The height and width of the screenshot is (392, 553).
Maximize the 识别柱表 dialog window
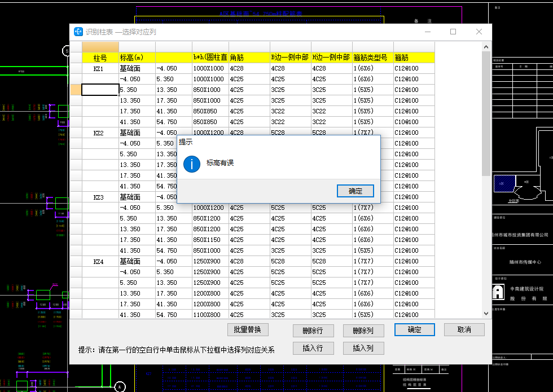click(453, 32)
